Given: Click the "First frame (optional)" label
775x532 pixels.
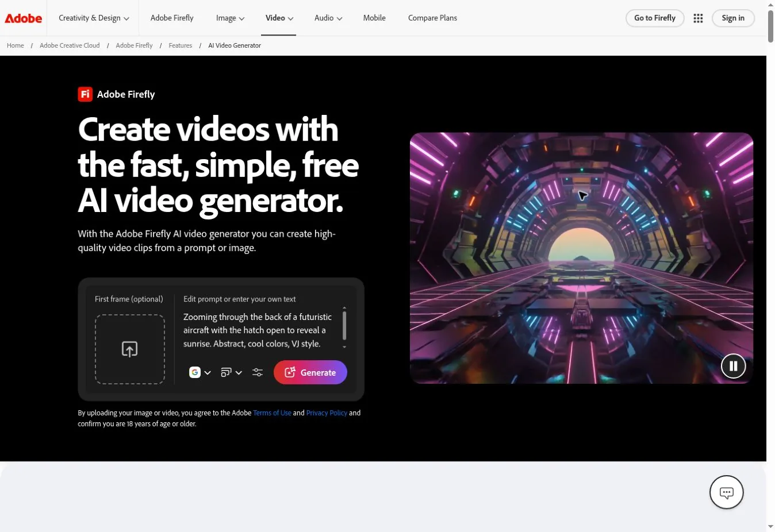Looking at the screenshot, I should coord(129,299).
